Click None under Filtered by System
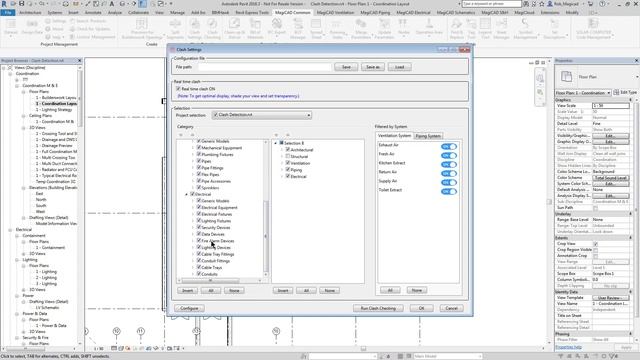The height and width of the screenshot is (360, 640). (416, 290)
